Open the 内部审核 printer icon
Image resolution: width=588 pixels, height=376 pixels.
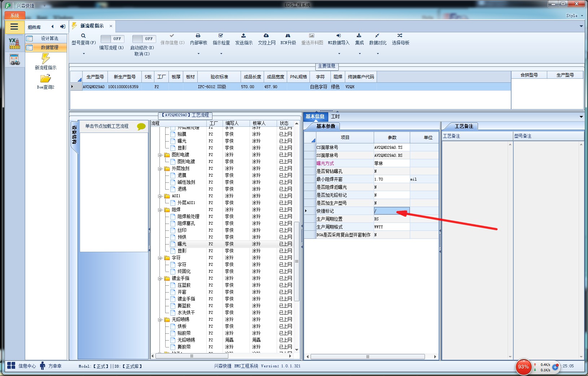198,36
